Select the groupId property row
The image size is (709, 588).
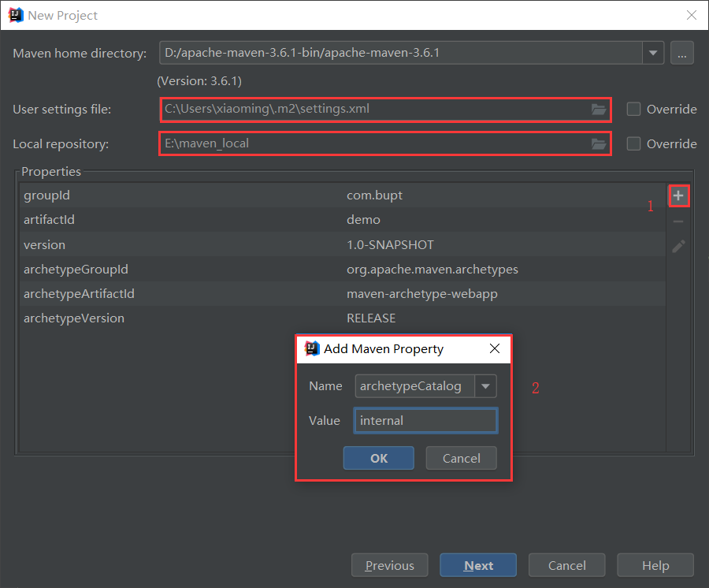click(343, 195)
